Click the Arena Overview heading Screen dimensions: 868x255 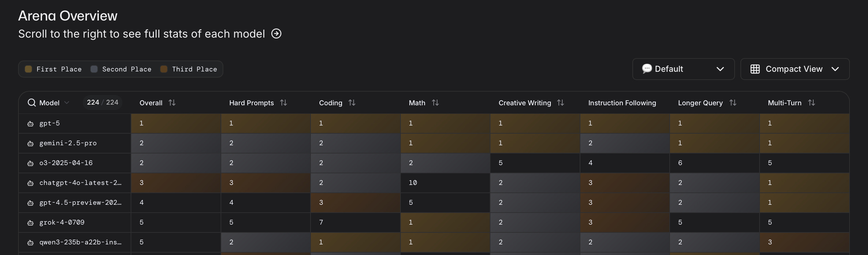(x=68, y=16)
